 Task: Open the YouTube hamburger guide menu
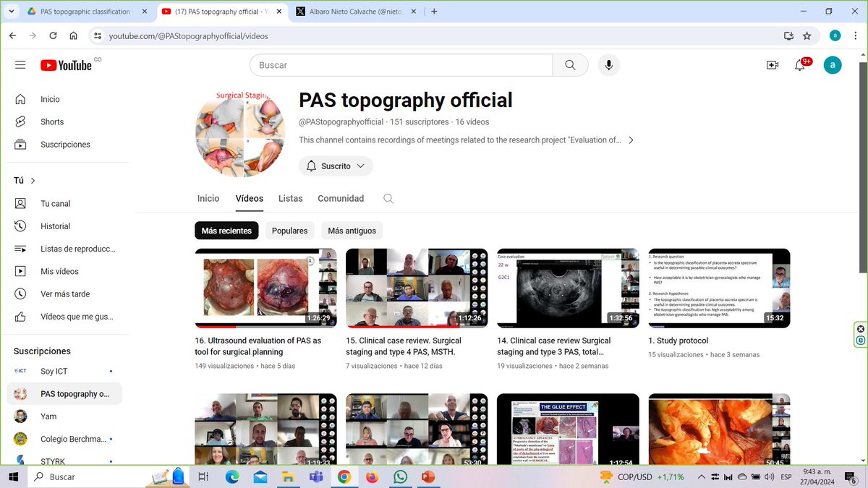[x=20, y=65]
